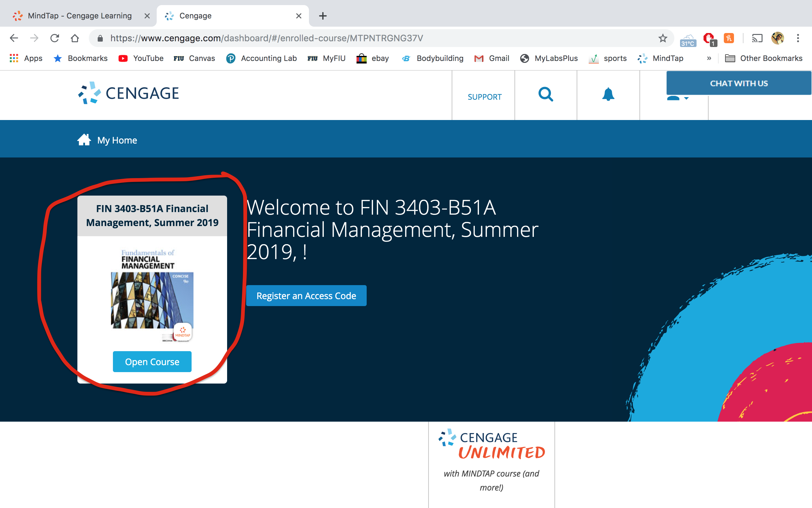Click the Welcome to FIN 3403-B51A heading

pos(393,230)
